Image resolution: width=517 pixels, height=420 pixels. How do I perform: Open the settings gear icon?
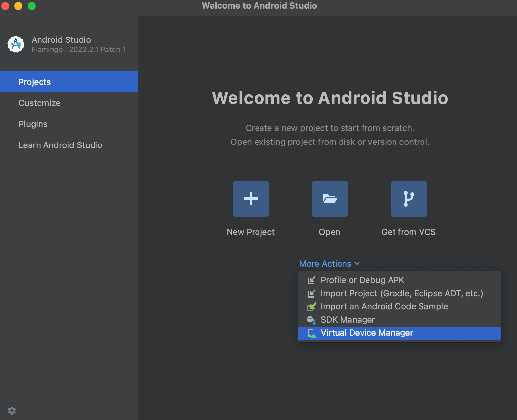tap(12, 410)
